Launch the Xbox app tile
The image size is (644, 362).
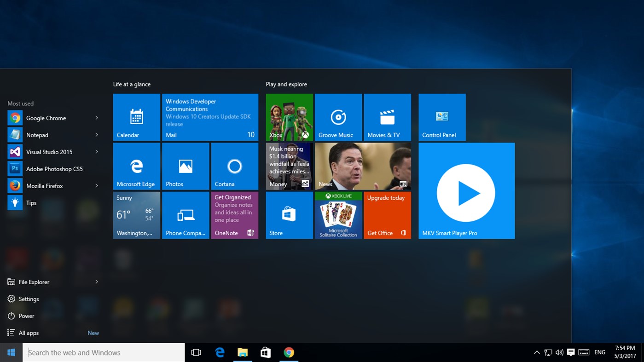point(289,117)
